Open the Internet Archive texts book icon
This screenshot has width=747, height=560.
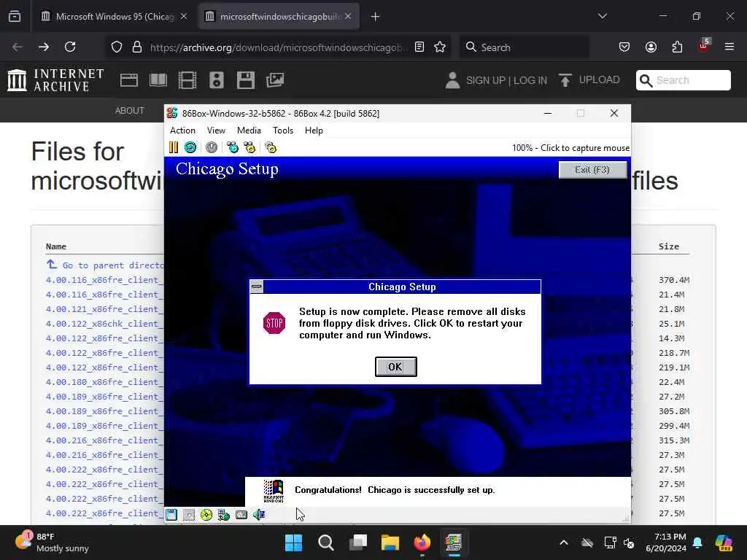(x=158, y=80)
